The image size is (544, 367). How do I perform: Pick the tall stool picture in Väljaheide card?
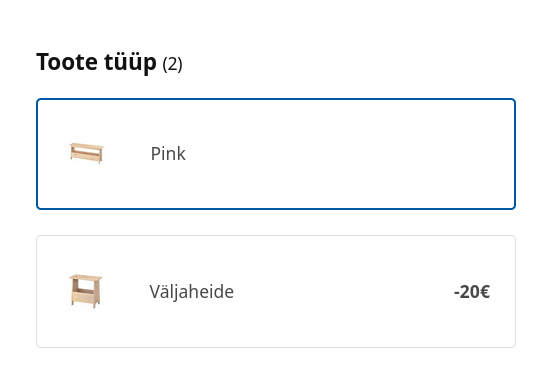pos(86,291)
